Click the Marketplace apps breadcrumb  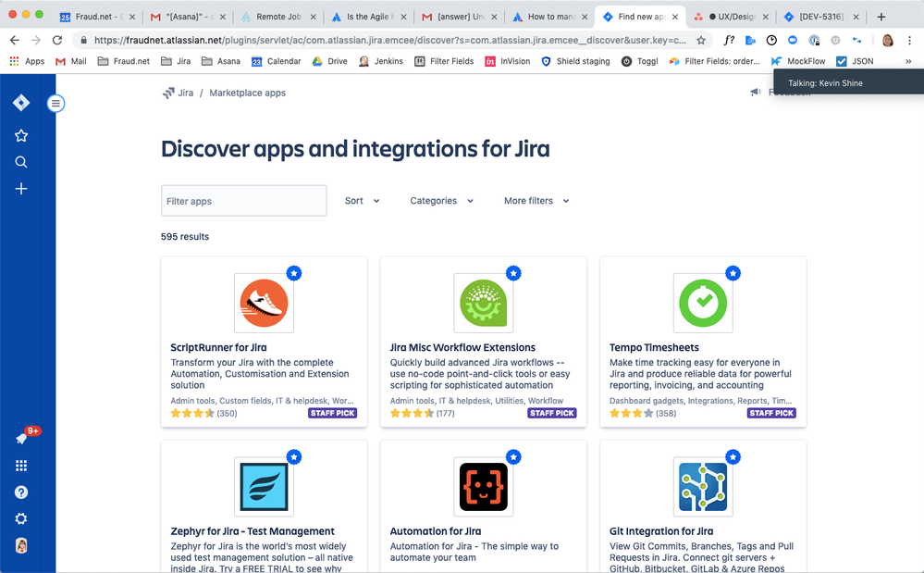[248, 93]
